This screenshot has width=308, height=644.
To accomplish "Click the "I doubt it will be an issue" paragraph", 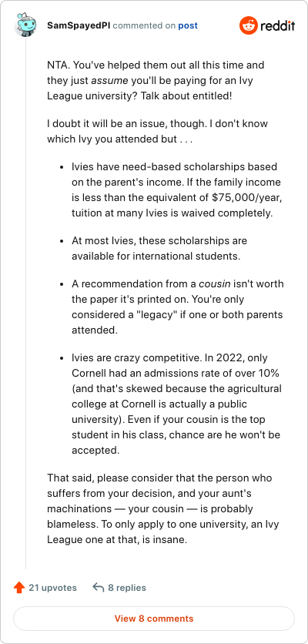I will pyautogui.click(x=158, y=132).
